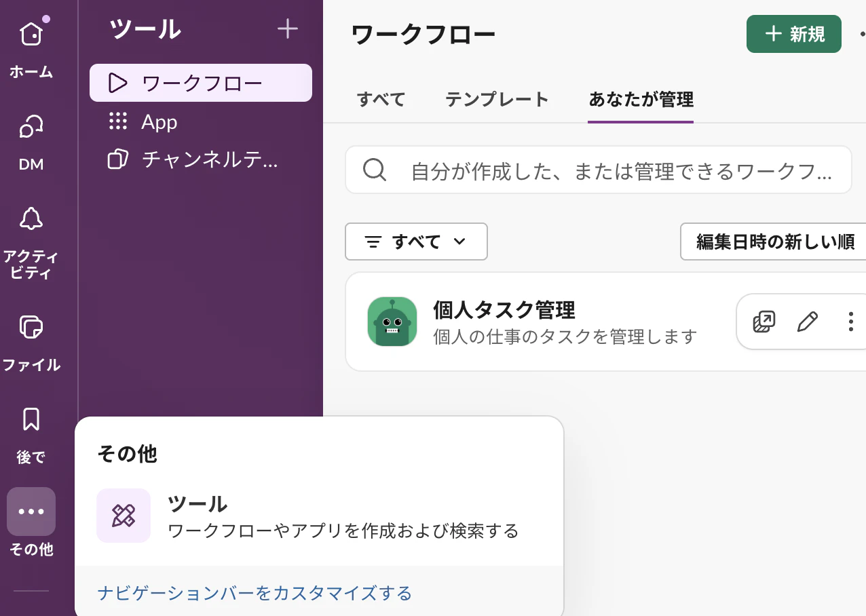Select ワークフロー in the ツール sidebar

[201, 83]
